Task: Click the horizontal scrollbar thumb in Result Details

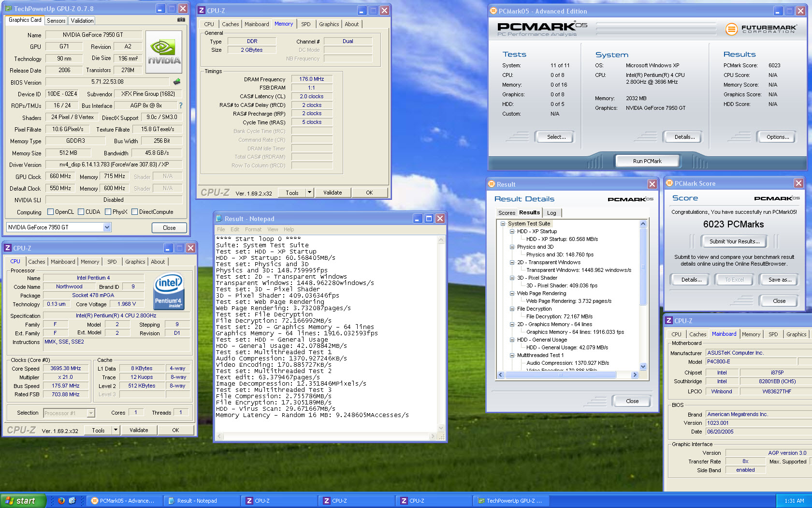Action: 561,375
